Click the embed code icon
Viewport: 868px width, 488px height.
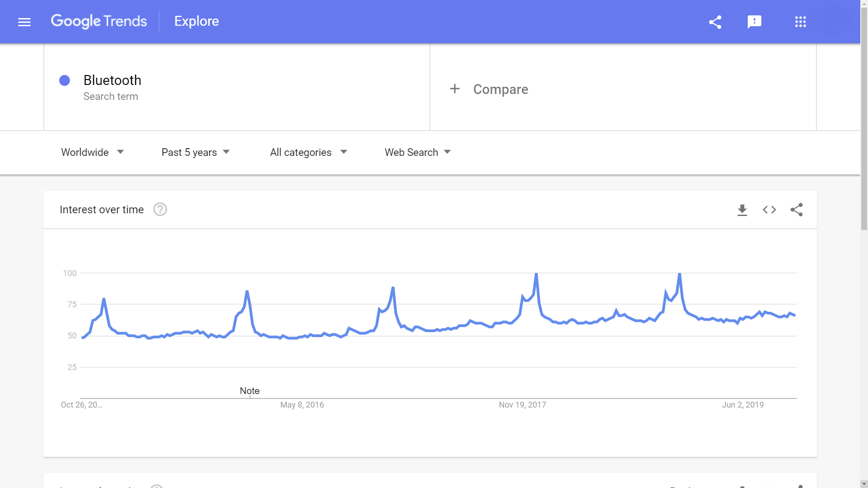(769, 210)
